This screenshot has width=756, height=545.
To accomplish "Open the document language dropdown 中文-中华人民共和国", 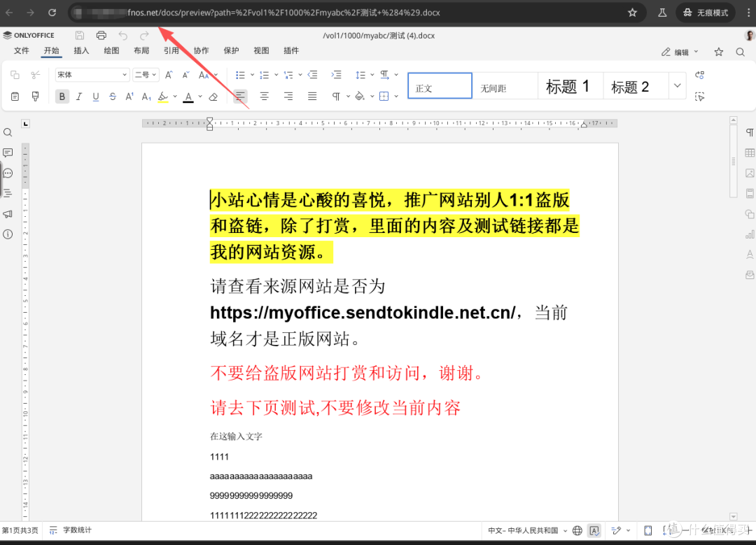I will tap(528, 530).
